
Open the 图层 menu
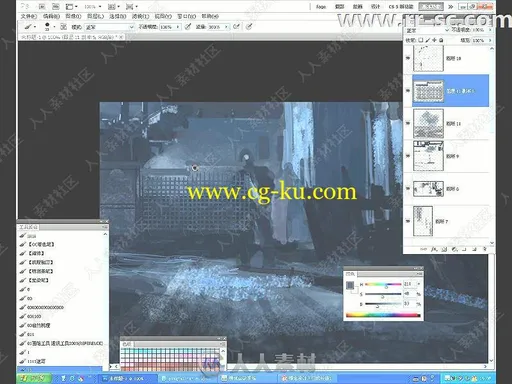point(96,16)
